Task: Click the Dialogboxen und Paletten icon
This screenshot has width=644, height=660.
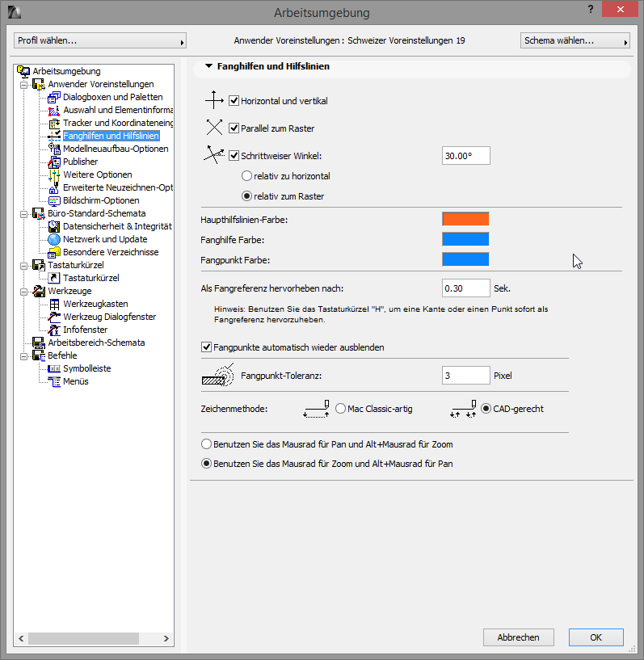Action: 54,97
